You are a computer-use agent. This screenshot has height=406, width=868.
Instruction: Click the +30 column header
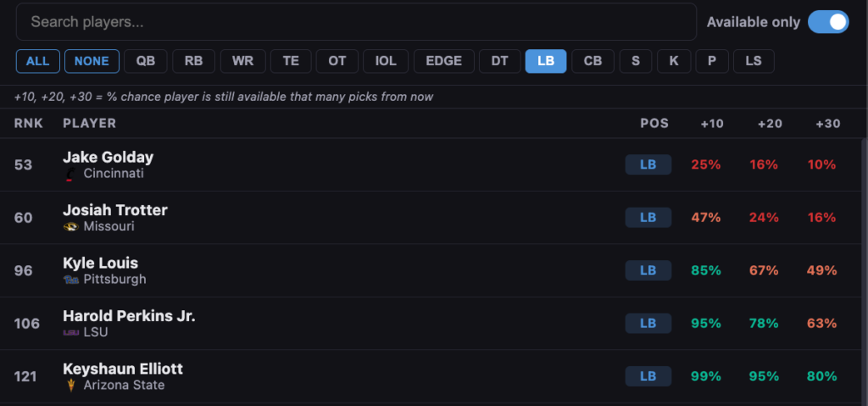pyautogui.click(x=827, y=124)
